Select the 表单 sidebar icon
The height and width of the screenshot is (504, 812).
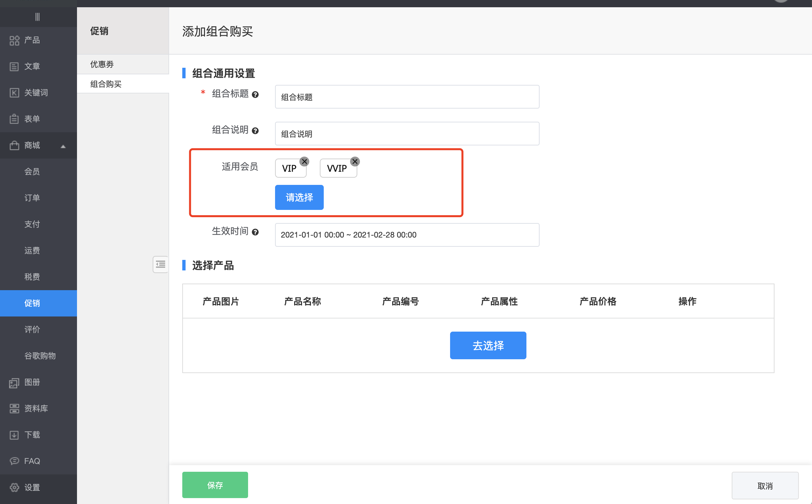pyautogui.click(x=14, y=119)
